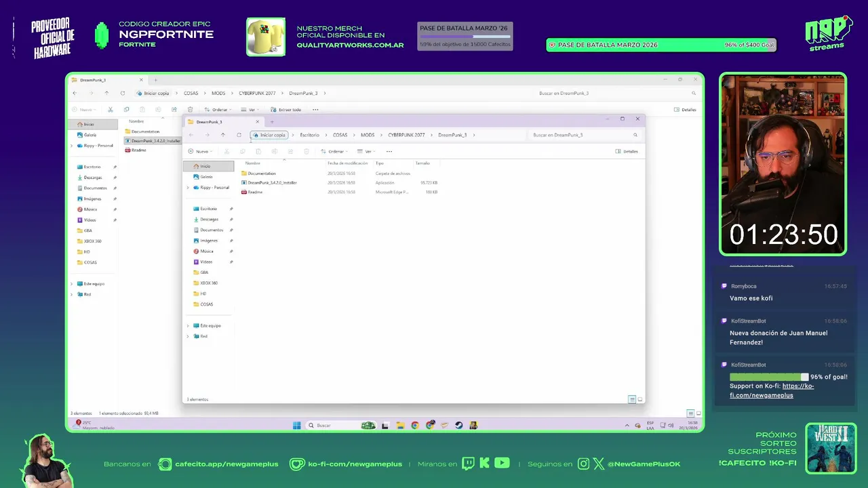Screen dimensions: 868x488
Task: Open Windows Start menu
Action: point(296,426)
